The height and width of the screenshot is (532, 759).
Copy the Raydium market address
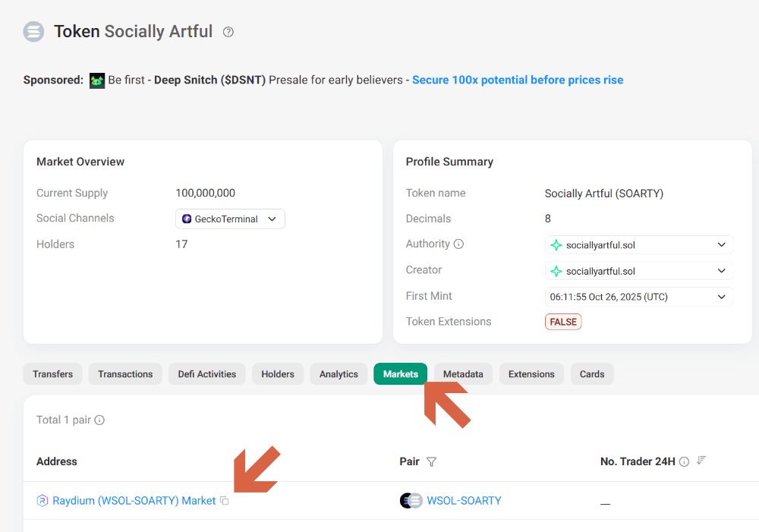(224, 501)
